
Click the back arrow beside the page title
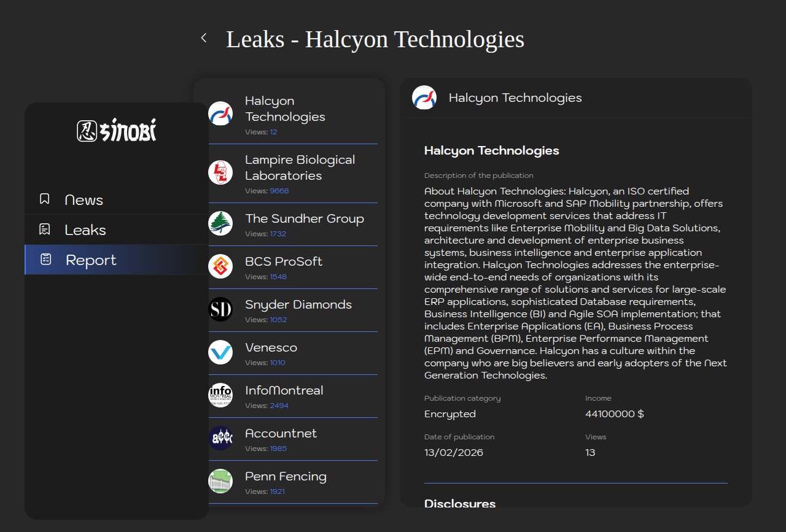(204, 38)
